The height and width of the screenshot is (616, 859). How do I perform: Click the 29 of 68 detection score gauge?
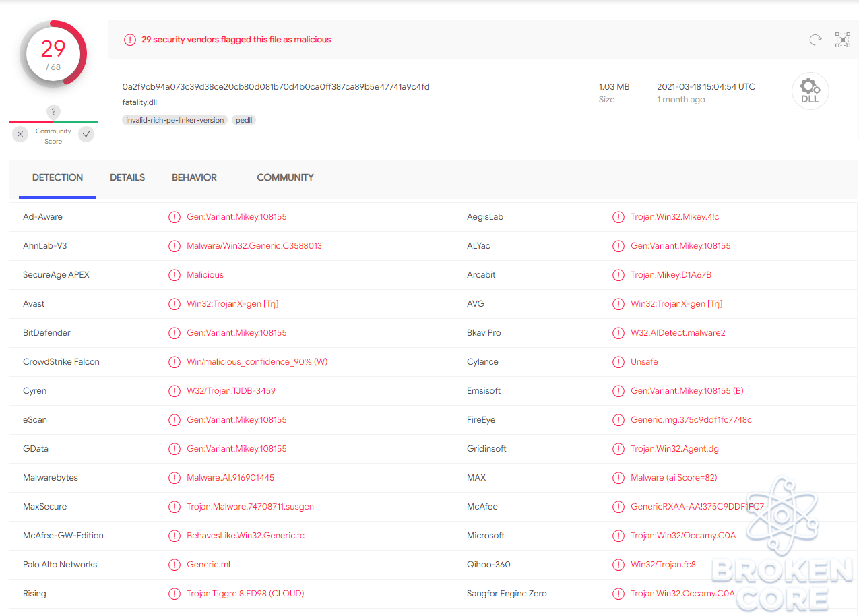(x=53, y=54)
